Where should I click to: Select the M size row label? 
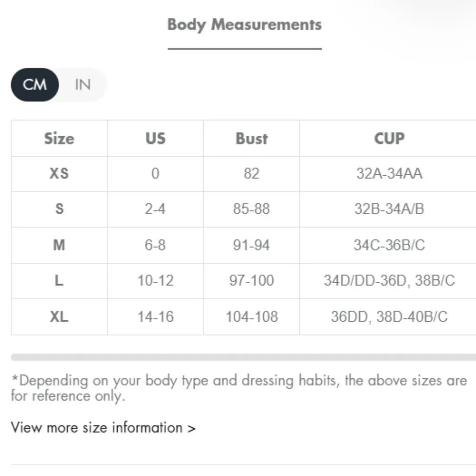(59, 245)
